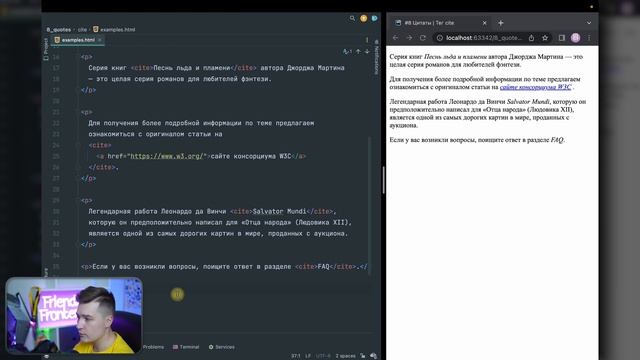Click the rightmost status bar icon

373,356
